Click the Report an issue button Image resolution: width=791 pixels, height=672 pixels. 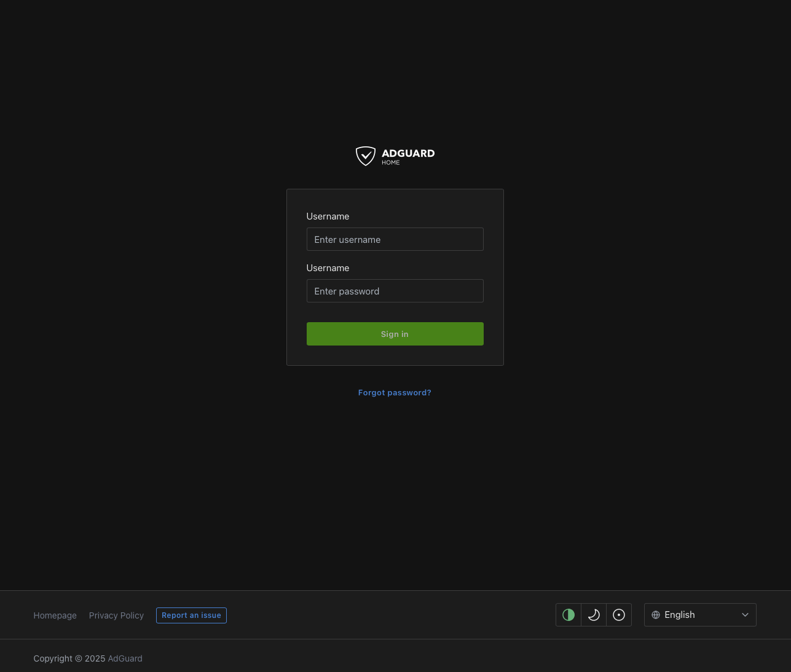coord(191,615)
